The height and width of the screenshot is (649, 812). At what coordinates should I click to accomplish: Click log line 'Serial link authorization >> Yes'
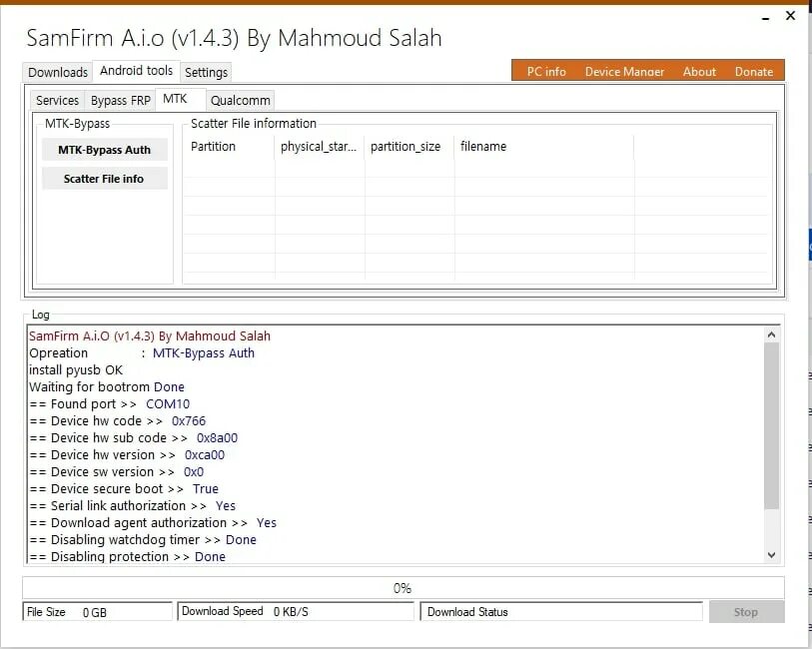[x=133, y=506]
